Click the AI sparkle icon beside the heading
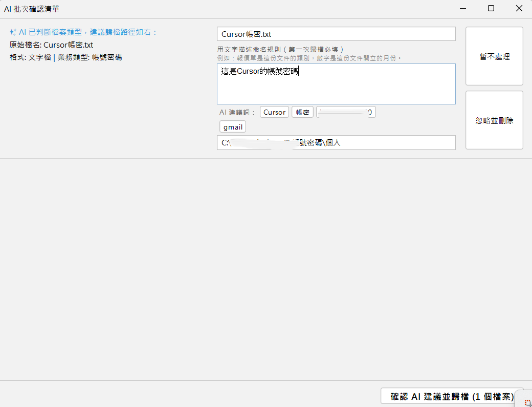The image size is (532, 407). click(13, 32)
